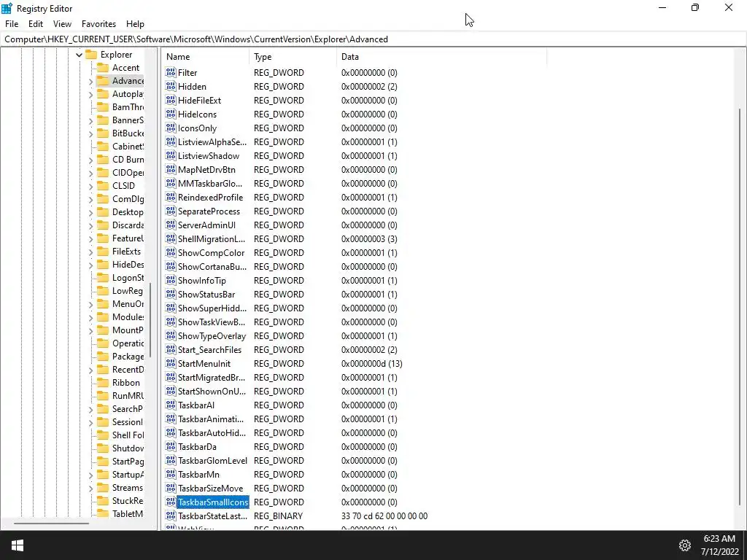Select the ServerAdminUI value icon
The height and width of the screenshot is (560, 747).
[x=171, y=225]
